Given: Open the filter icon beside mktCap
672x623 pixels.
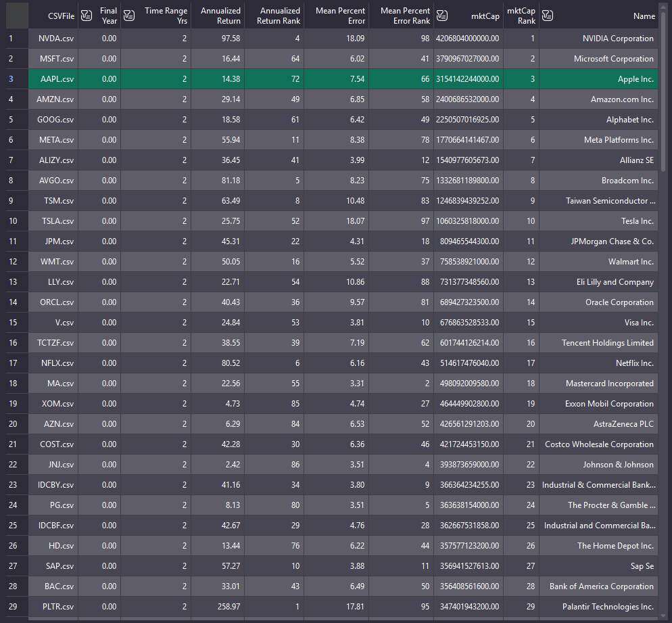Looking at the screenshot, I should click(x=442, y=16).
